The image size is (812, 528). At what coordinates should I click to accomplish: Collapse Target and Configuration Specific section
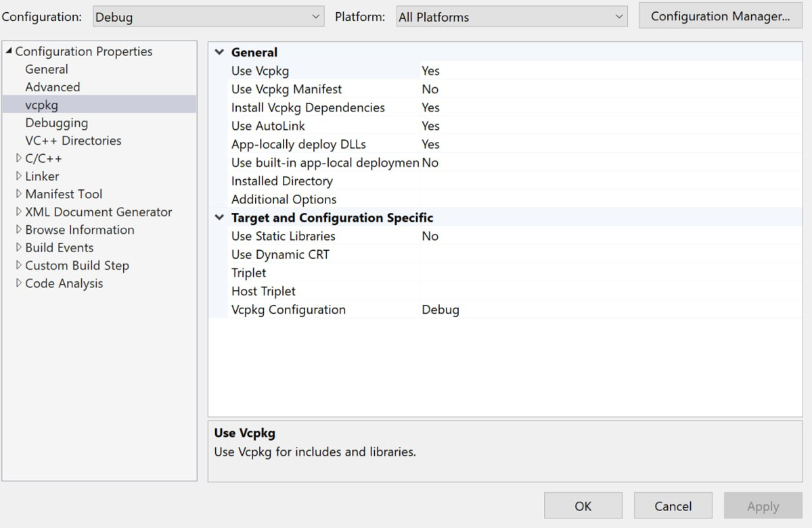[x=219, y=218]
